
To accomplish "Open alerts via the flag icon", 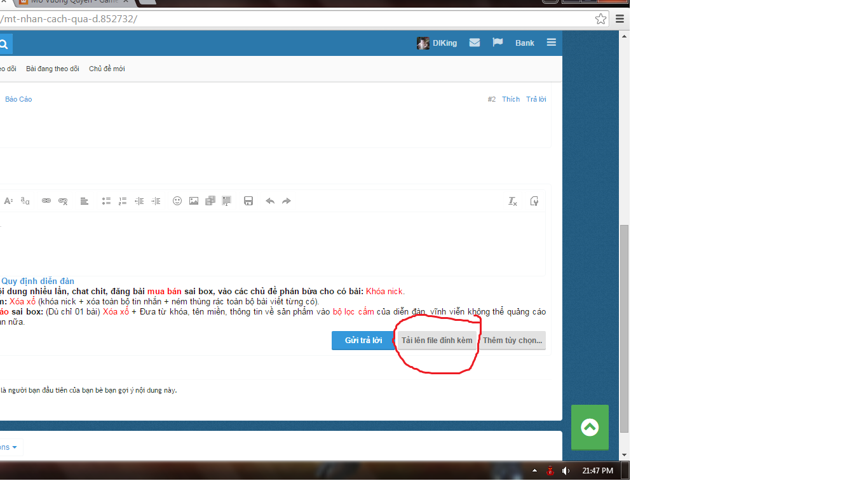I will tap(498, 43).
